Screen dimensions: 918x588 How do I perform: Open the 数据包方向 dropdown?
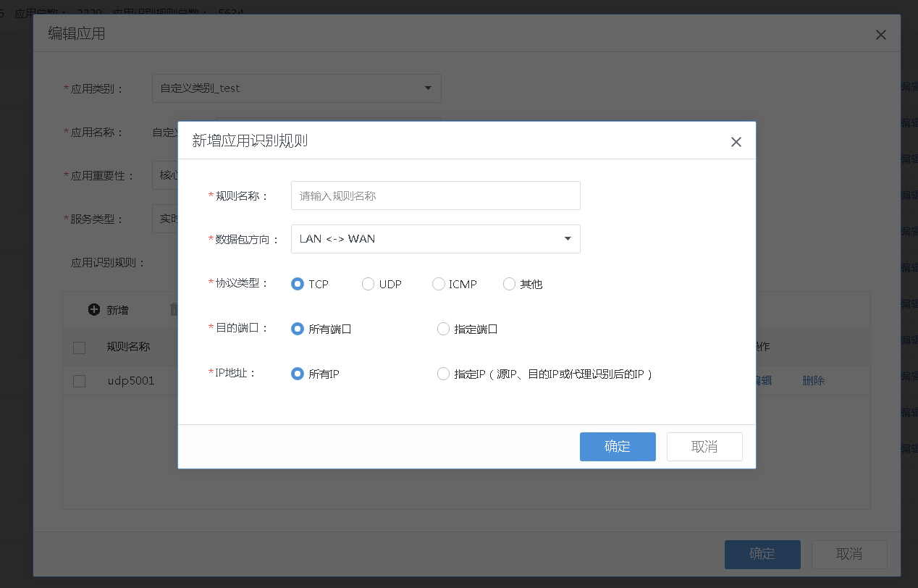tap(435, 239)
